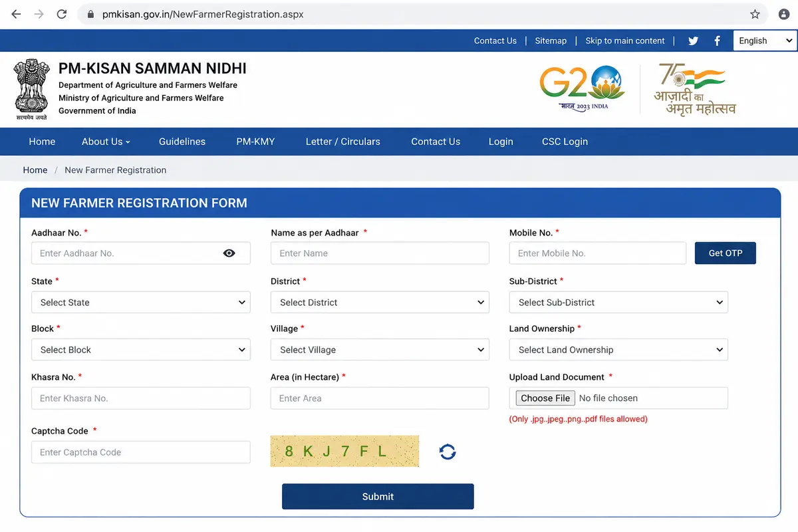Click the Choose File button
Viewport: 798px width, 532px height.
545,398
